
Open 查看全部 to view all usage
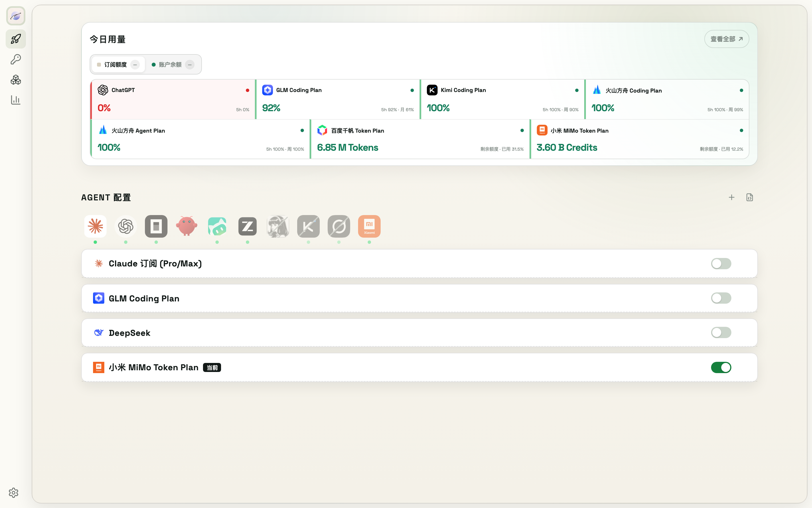pos(727,39)
